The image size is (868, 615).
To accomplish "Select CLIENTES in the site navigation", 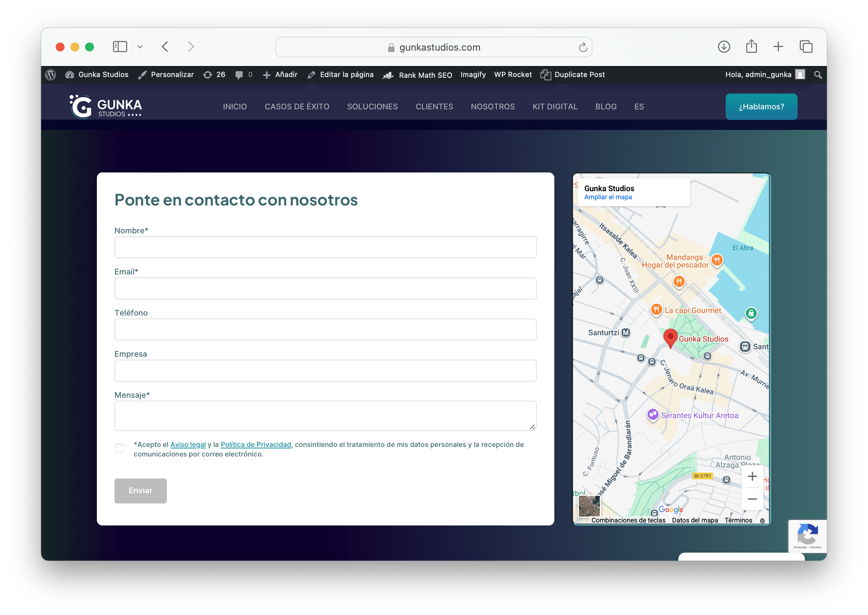I will click(434, 106).
